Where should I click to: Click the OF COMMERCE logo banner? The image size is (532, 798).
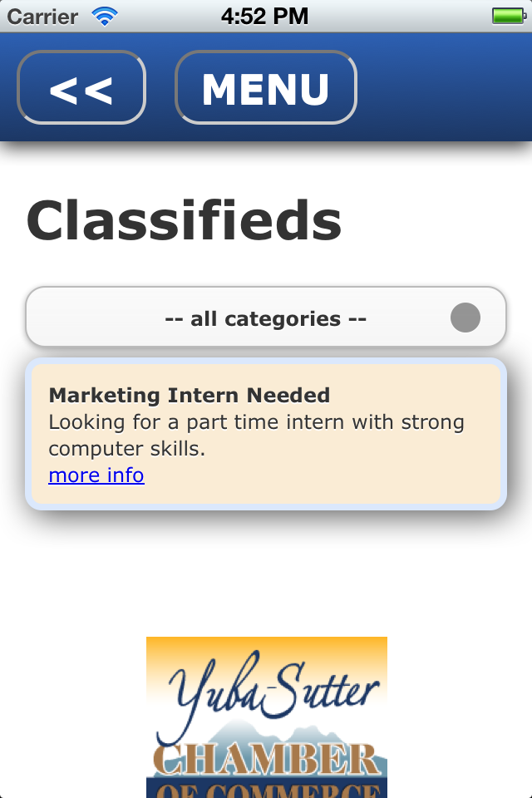coord(266,790)
